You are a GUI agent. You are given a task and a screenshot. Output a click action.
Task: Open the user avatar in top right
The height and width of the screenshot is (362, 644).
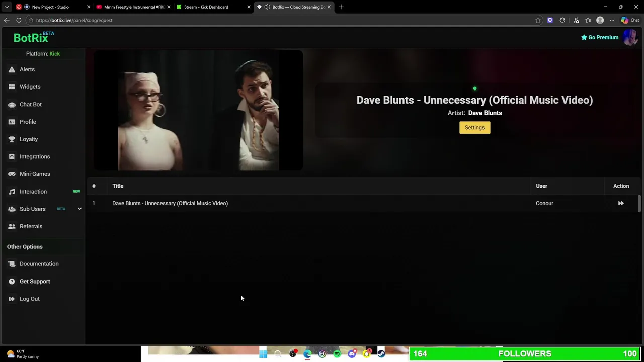click(630, 37)
